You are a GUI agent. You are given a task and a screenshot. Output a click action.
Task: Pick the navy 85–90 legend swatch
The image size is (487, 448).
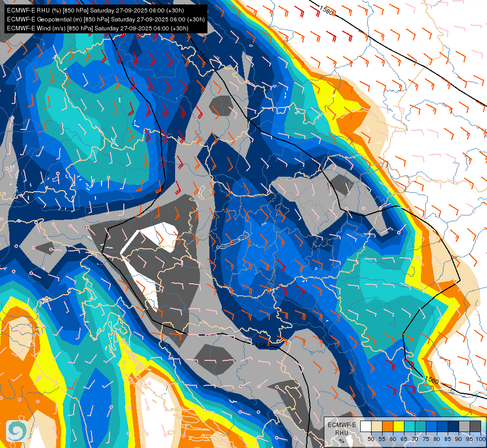[454, 426]
